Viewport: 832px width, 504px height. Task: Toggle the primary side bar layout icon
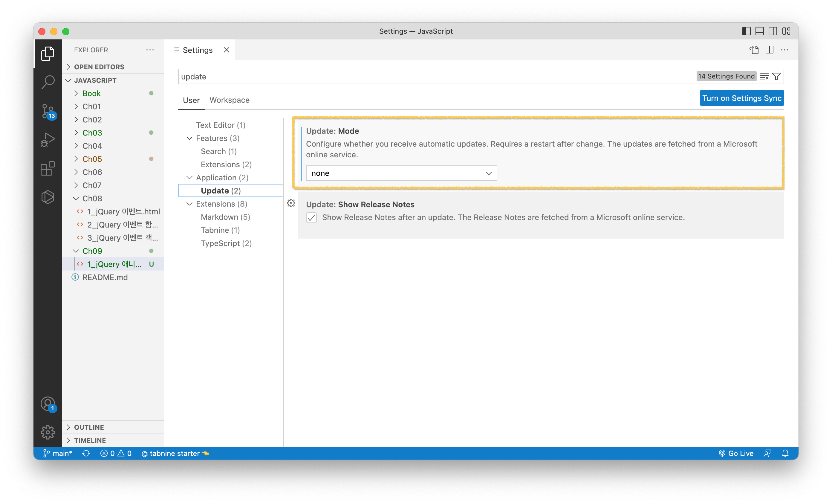pos(746,31)
